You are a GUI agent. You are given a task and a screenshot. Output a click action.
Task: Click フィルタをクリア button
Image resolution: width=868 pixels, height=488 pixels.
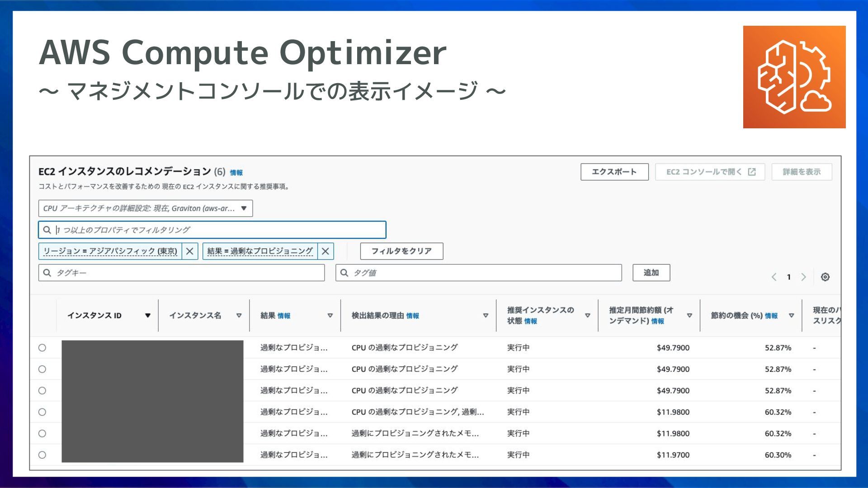tap(401, 251)
